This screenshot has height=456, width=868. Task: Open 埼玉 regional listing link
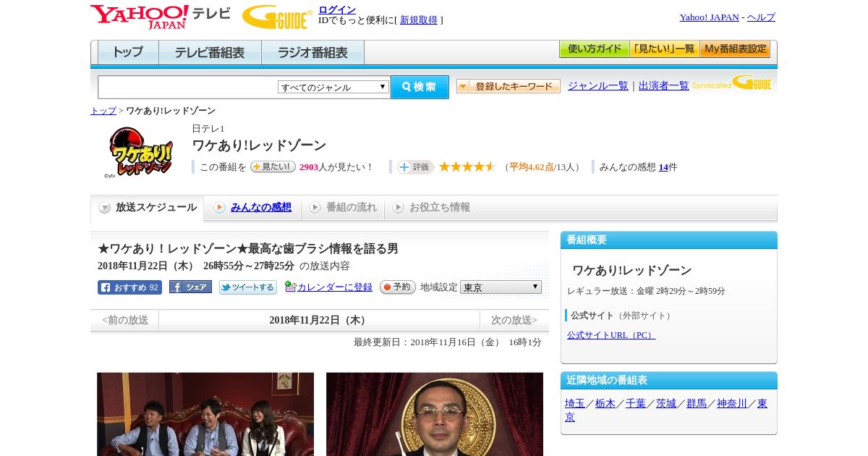(x=575, y=404)
